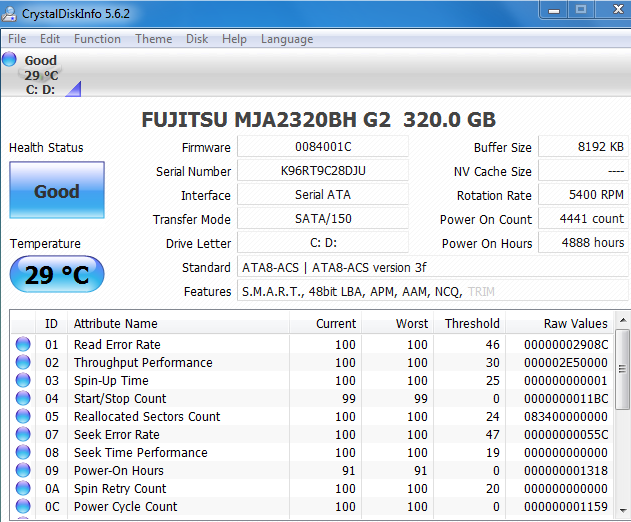Select the Power Cycle Count row name
The width and height of the screenshot is (631, 522).
(126, 506)
